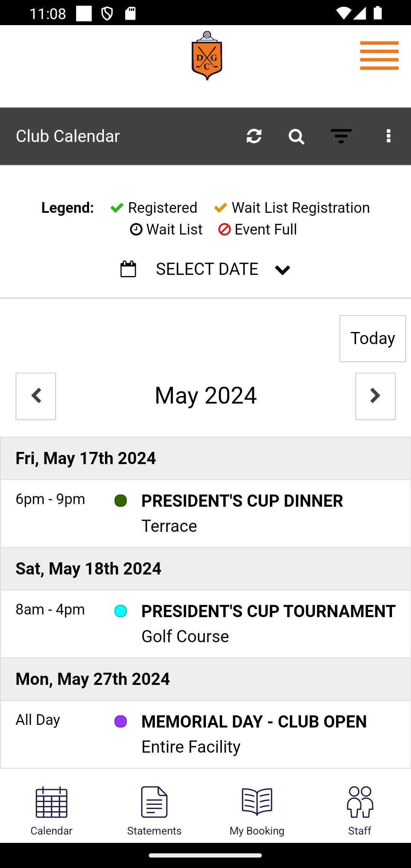411x868 pixels.
Task: Jump to Today
Action: click(373, 338)
